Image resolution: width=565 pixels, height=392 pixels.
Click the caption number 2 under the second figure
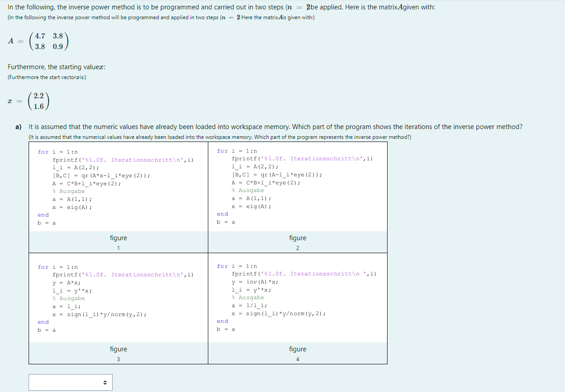click(x=298, y=248)
